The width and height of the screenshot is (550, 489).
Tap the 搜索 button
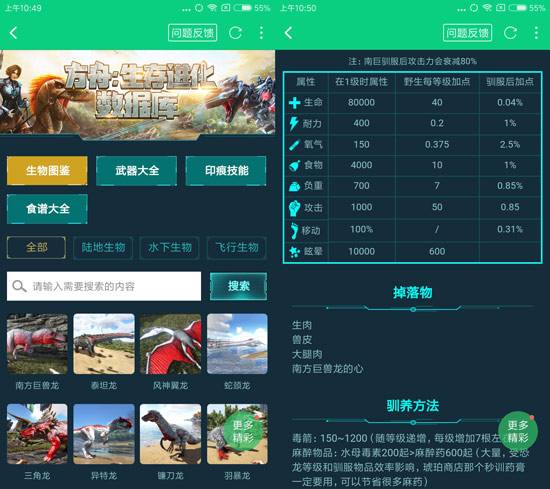[x=239, y=286]
